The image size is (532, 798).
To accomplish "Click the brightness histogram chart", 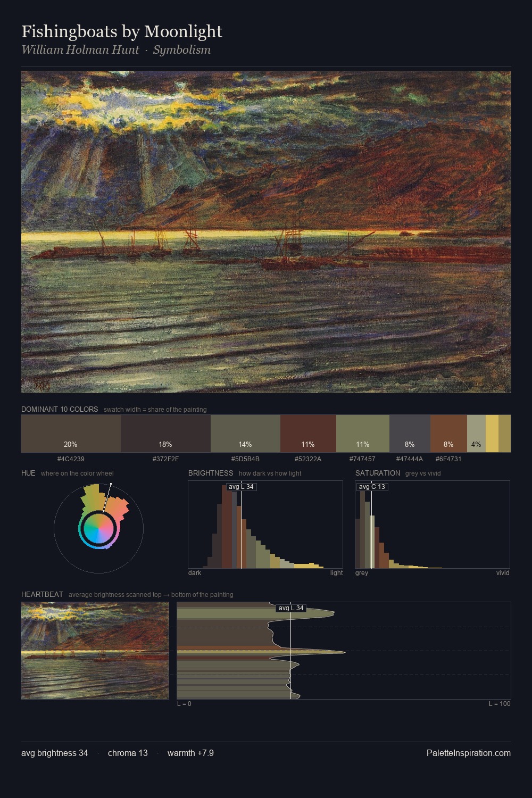I will point(265,525).
